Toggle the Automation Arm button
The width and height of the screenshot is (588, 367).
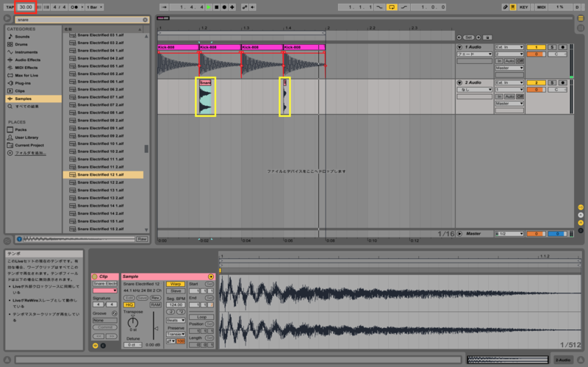(x=245, y=7)
